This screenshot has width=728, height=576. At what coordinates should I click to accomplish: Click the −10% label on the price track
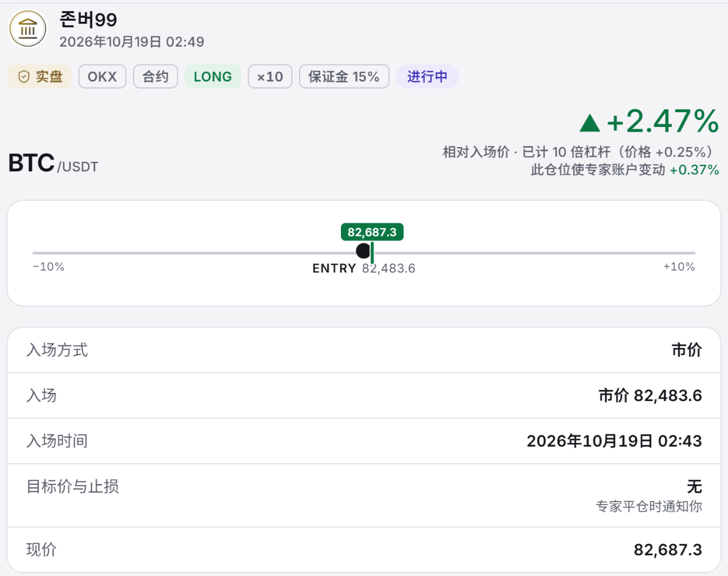click(x=48, y=267)
